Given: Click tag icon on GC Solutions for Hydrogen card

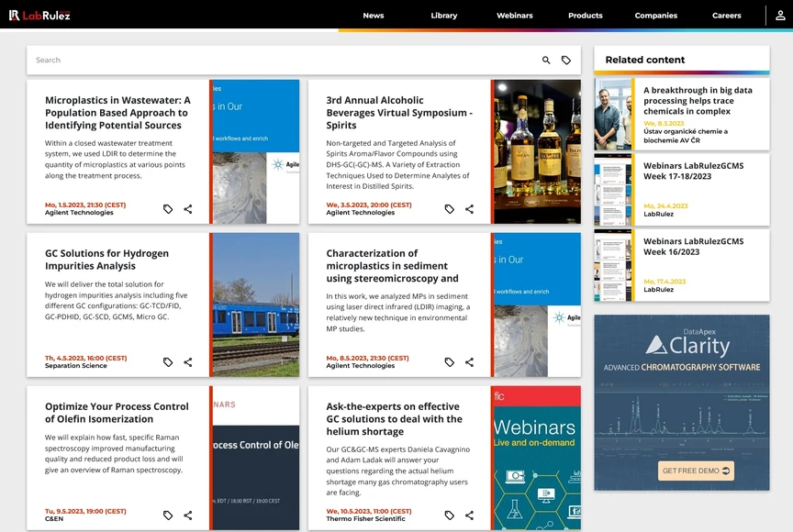Looking at the screenshot, I should click(x=168, y=362).
